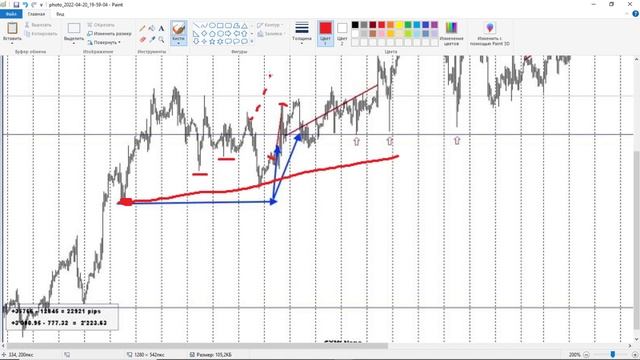The image size is (640, 360).
Task: Click the Paste (Вставить) clipboard icon
Action: tap(12, 28)
